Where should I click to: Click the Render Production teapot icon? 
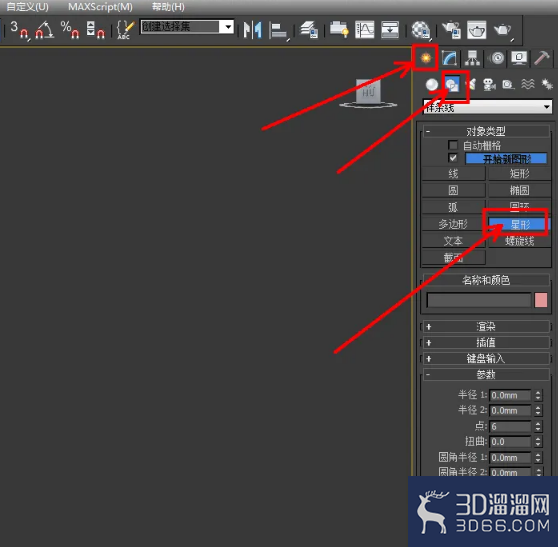502,30
